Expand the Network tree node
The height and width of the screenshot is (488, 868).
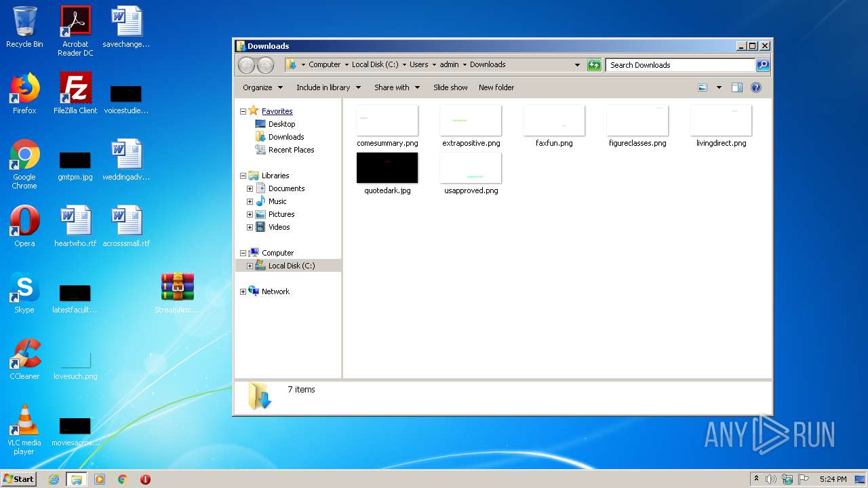(x=243, y=291)
